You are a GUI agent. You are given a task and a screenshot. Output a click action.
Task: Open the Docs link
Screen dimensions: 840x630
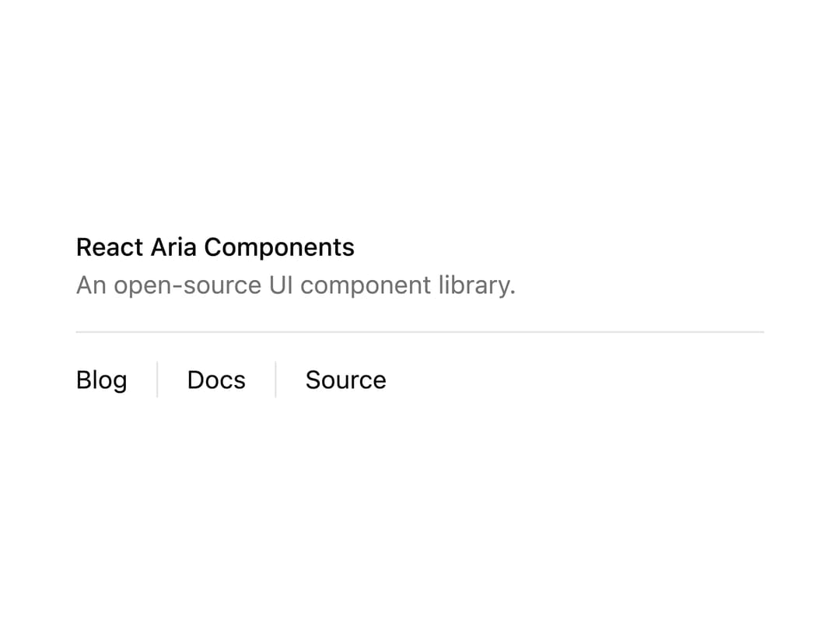coord(216,380)
